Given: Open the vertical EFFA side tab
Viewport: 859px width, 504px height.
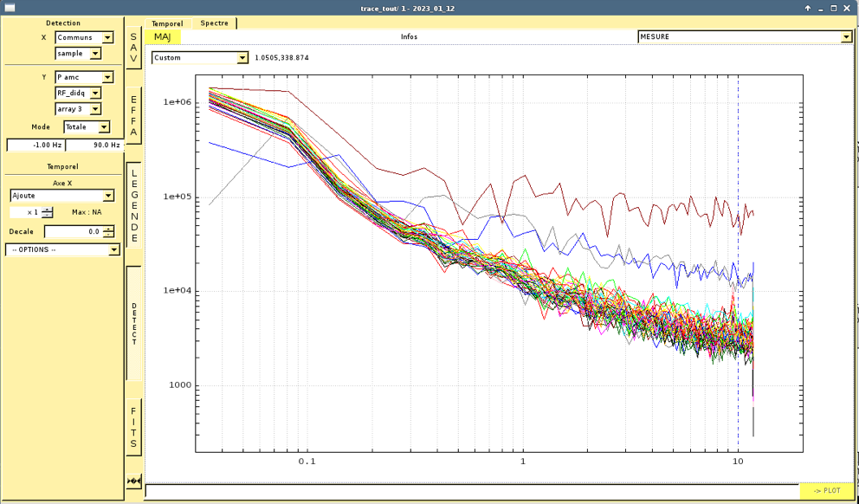Looking at the screenshot, I should pyautogui.click(x=134, y=115).
